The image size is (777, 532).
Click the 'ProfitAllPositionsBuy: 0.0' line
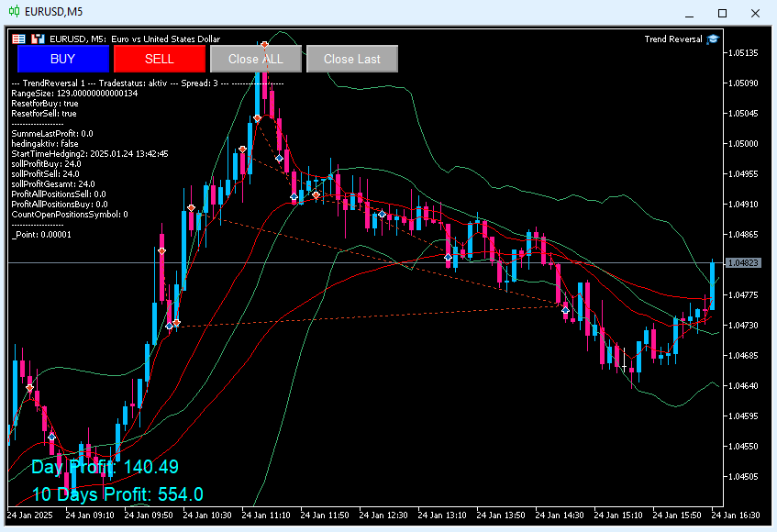60,204
